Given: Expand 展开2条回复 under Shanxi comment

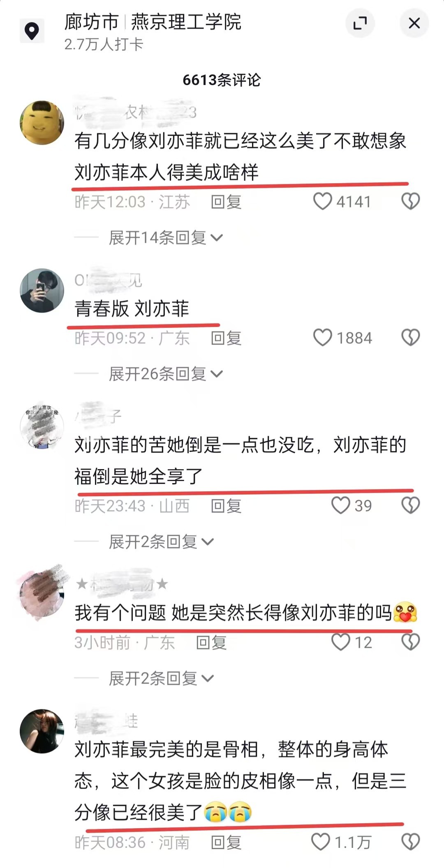Looking at the screenshot, I should click(x=161, y=542).
